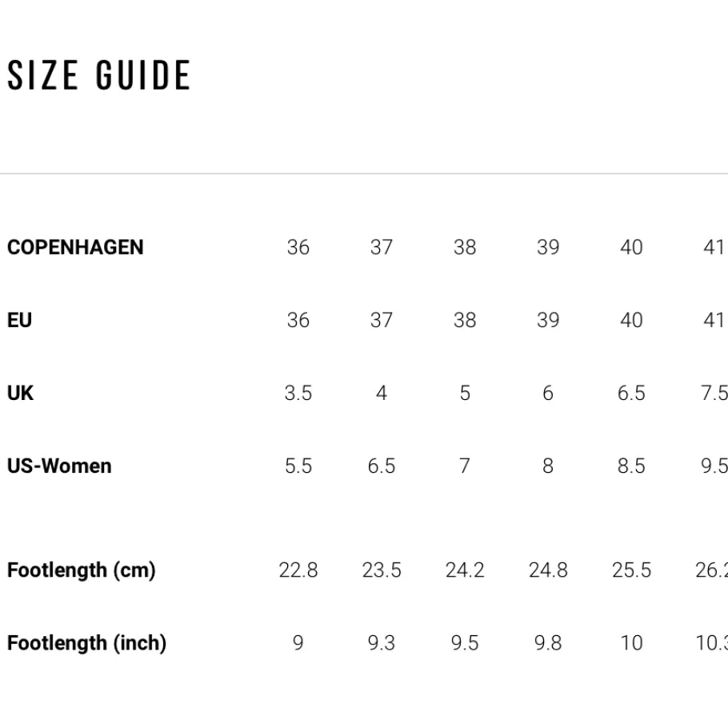
Task: Select footlength 25.5 cm value
Action: click(631, 570)
